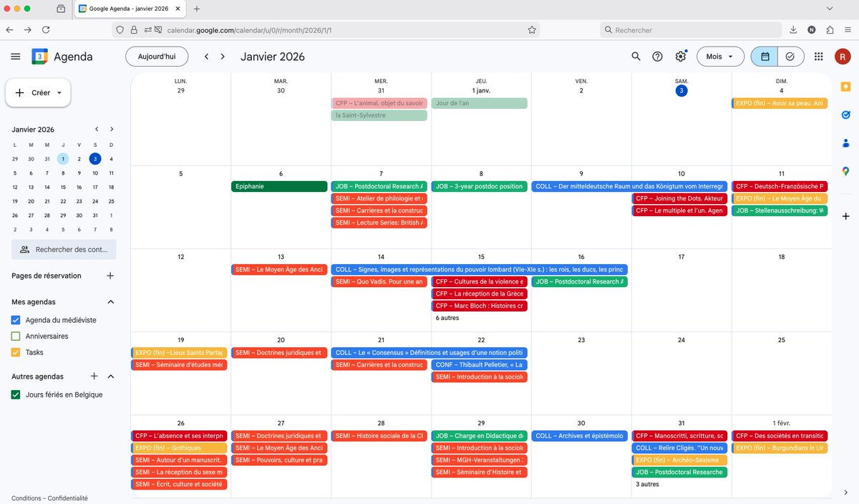The image size is (859, 504).
Task: Collapse the Mes agendas section
Action: (x=110, y=302)
